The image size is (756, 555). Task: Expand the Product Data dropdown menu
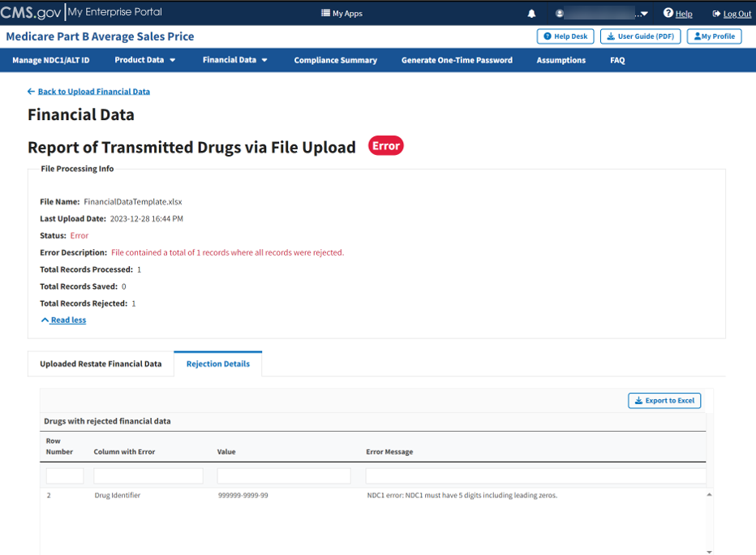point(144,60)
